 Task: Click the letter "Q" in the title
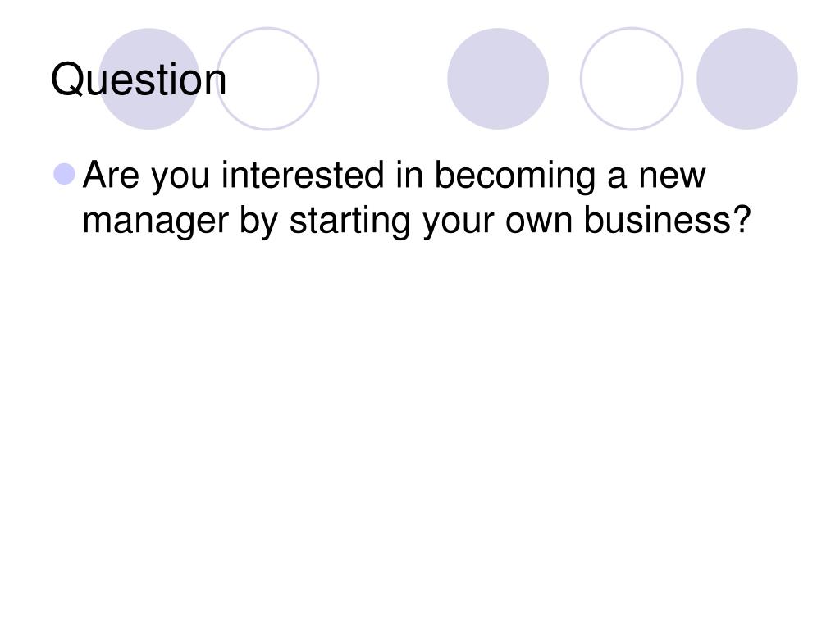(67, 80)
